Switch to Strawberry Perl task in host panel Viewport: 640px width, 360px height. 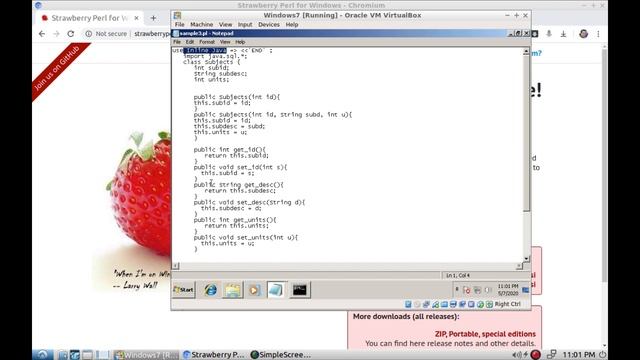point(213,355)
